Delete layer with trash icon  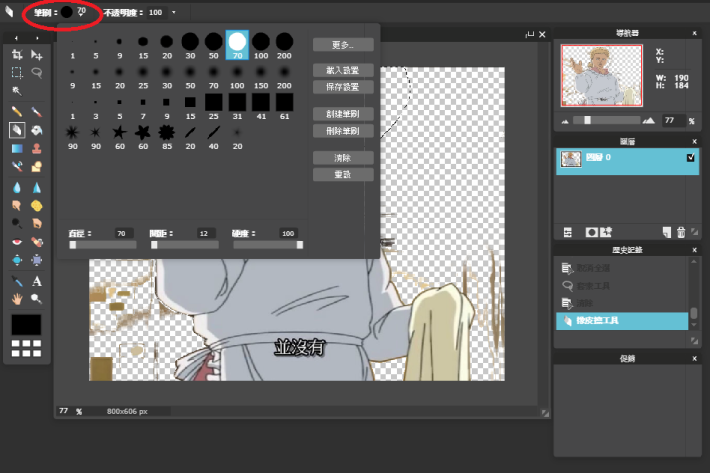coord(681,233)
